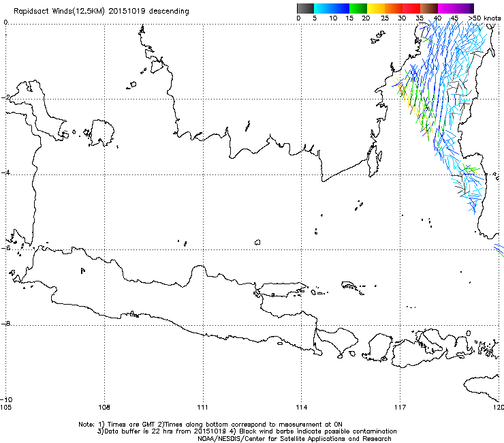The width and height of the screenshot is (504, 443).
Task: Click the yellow 20-25 knots legend swatch
Action: [x=376, y=8]
